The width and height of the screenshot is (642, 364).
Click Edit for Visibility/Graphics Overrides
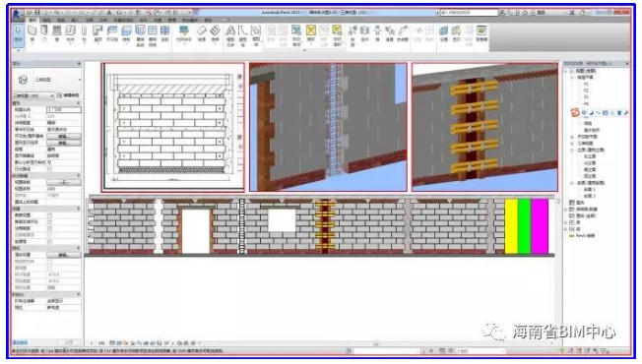coord(63,136)
